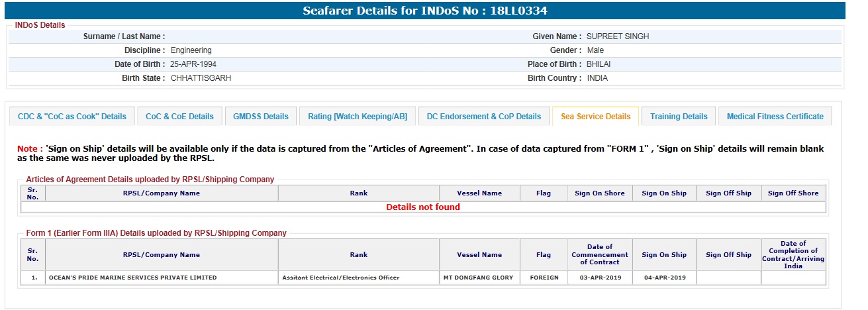Click the Date of Commencement of Contract header
The image size is (868, 310).
click(x=600, y=254)
